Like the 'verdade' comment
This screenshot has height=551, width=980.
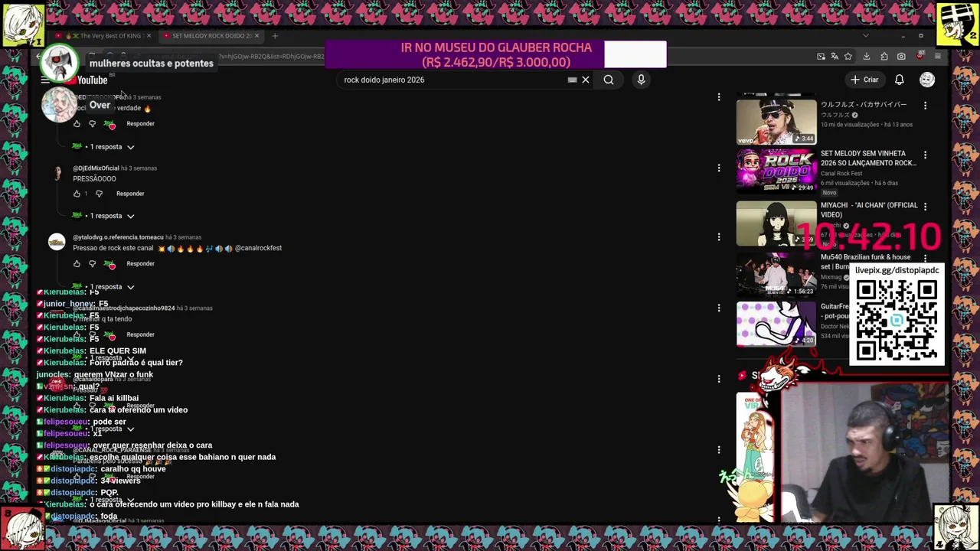(x=77, y=124)
